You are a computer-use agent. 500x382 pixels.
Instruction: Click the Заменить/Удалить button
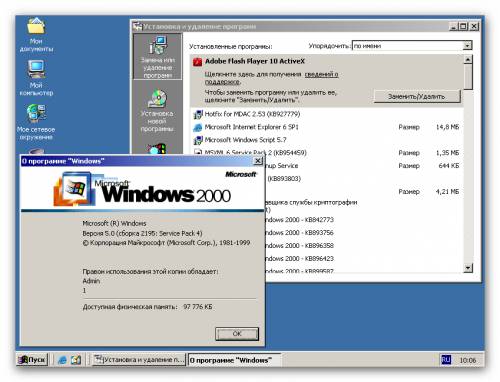click(417, 96)
